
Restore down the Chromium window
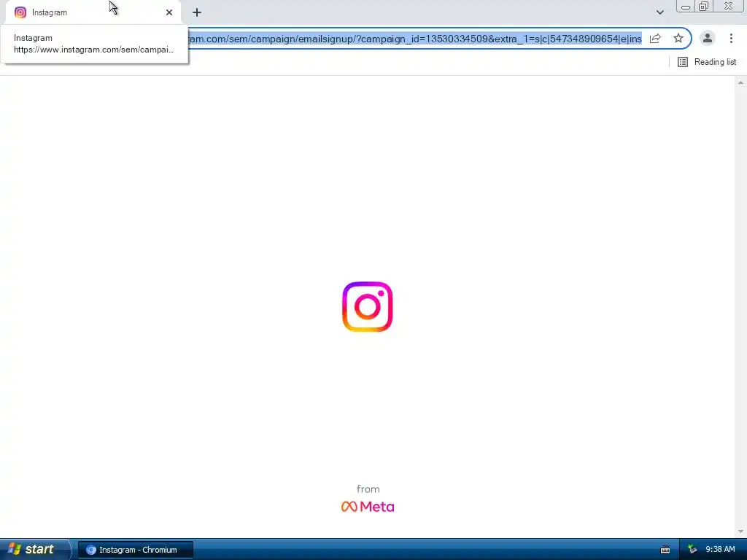(x=704, y=6)
